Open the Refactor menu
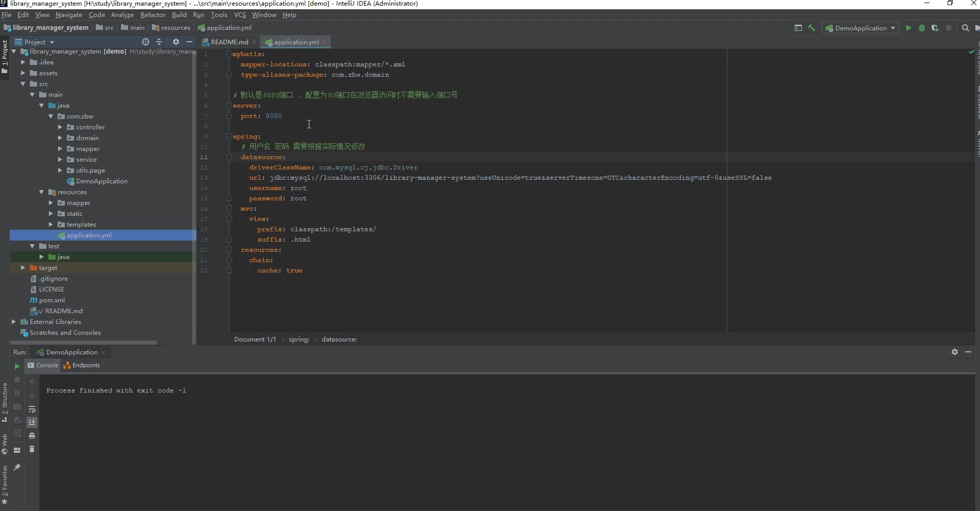Screen dimensions: 980x511 click(x=153, y=15)
